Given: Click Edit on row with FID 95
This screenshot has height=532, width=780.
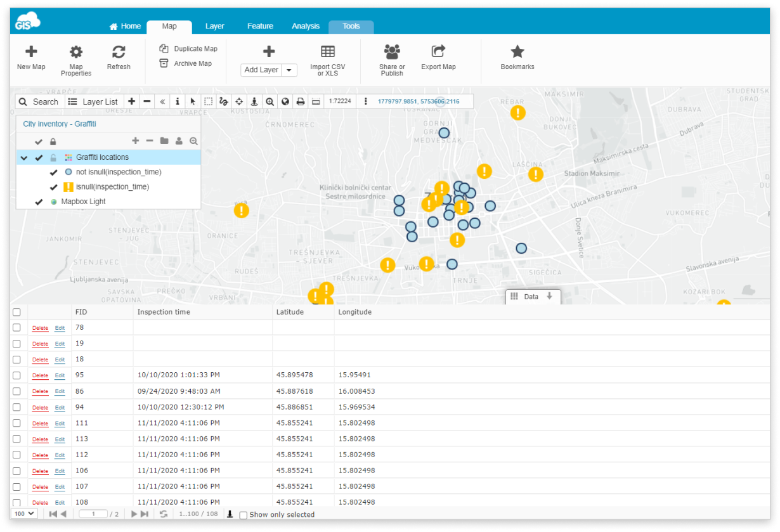Looking at the screenshot, I should [60, 375].
